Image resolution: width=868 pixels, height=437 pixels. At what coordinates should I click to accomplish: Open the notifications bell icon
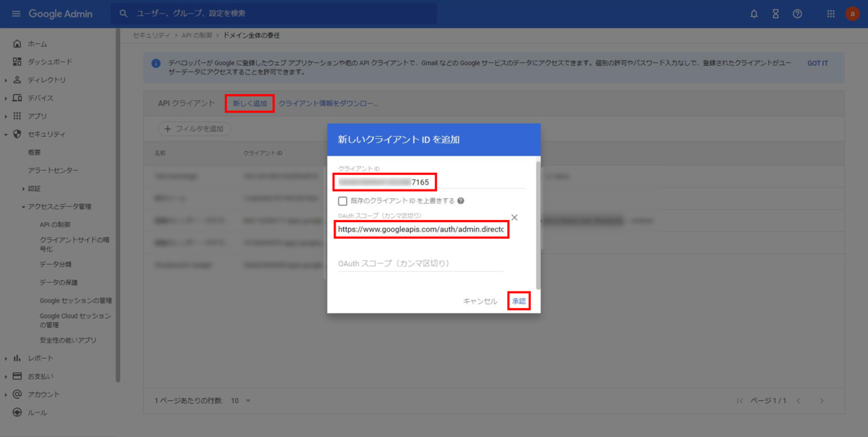point(753,13)
